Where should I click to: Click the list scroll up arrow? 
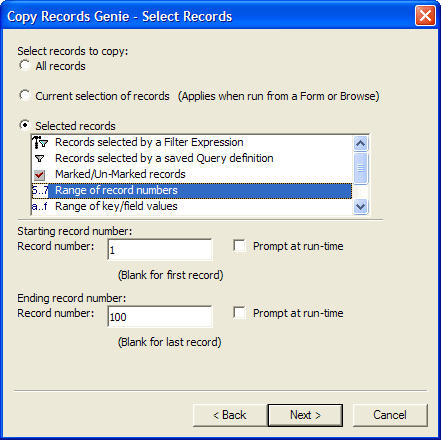click(x=360, y=143)
